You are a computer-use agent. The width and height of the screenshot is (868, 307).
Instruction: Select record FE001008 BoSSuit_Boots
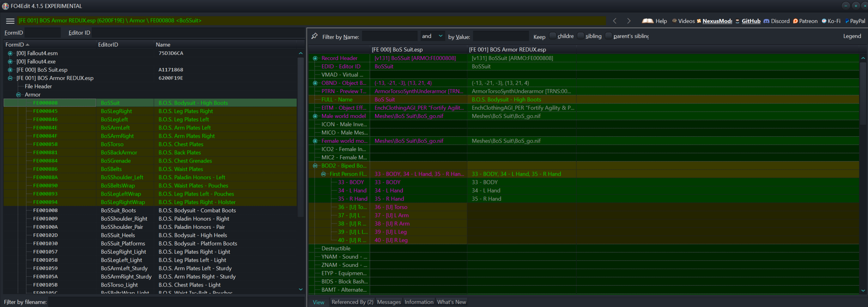[x=150, y=210]
